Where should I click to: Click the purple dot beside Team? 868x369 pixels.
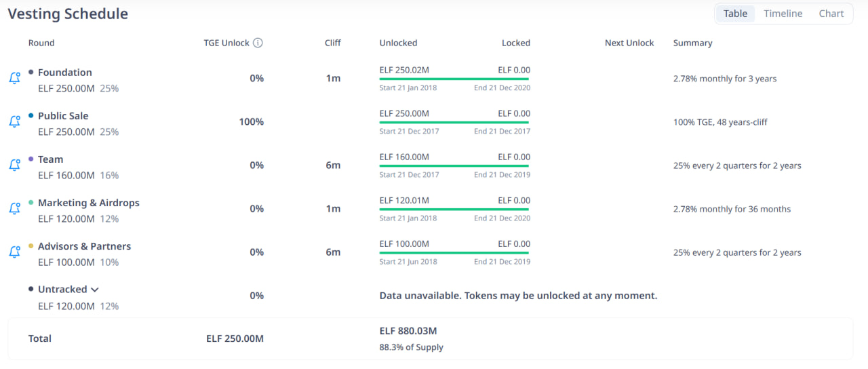[31, 159]
